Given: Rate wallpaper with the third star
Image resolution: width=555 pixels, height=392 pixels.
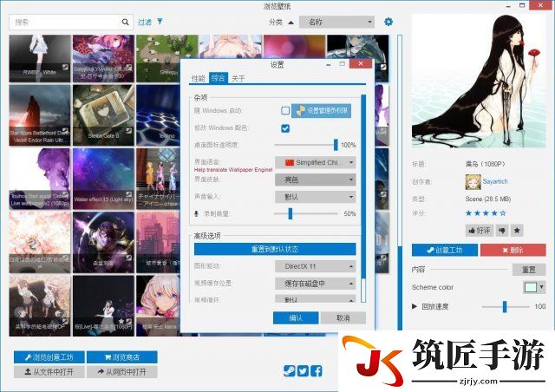Looking at the screenshot, I should pos(486,213).
